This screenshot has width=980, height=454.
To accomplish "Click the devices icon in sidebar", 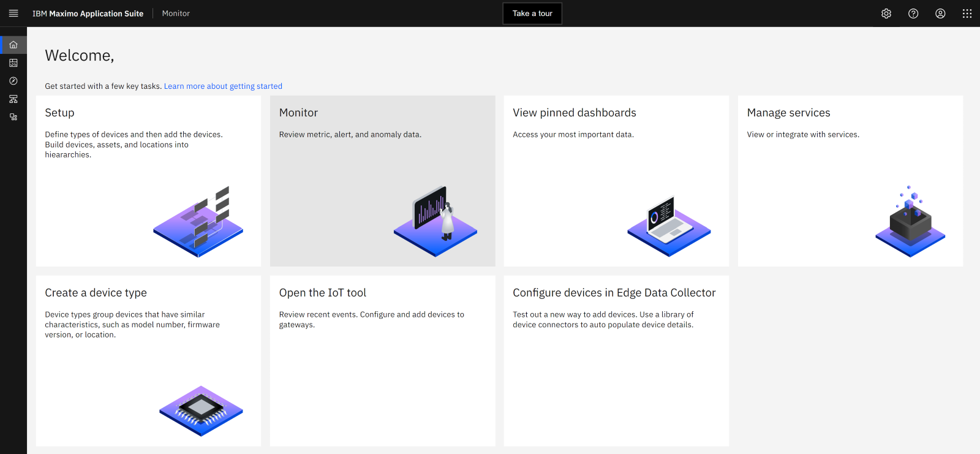I will [13, 117].
